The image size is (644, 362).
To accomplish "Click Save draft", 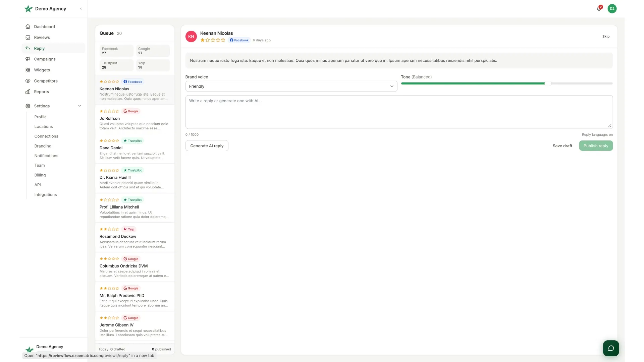I will tap(562, 146).
